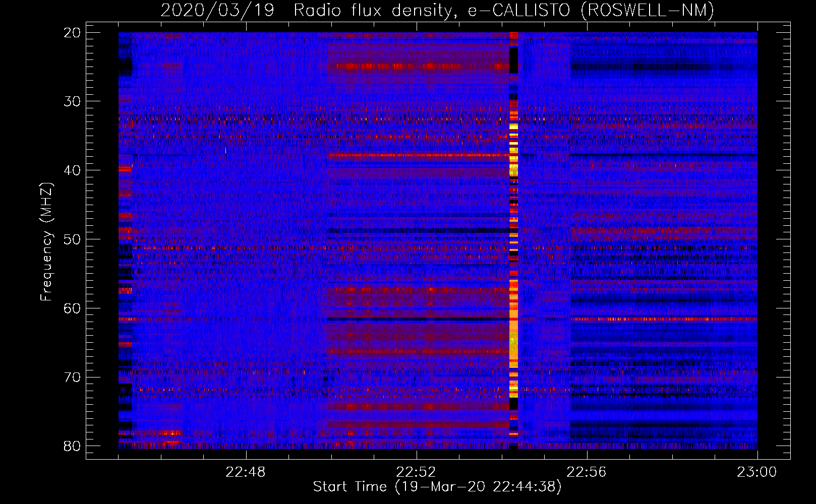This screenshot has height=504, width=816.
Task: Click the 22:52 time tick label
Action: click(416, 472)
